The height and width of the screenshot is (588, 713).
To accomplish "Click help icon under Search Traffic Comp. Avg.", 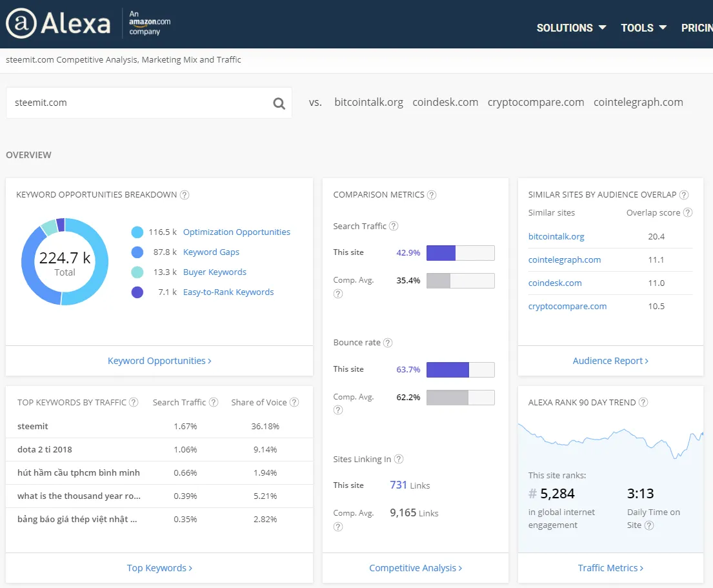I will [x=338, y=294].
